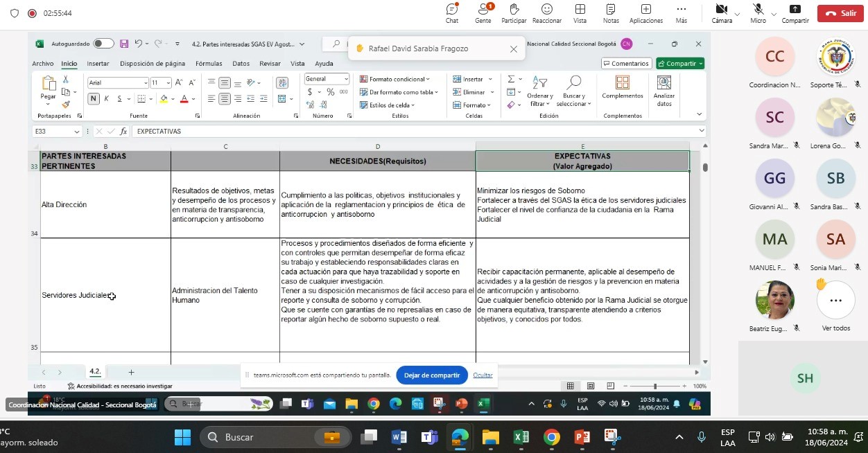Switch to the Fórmulas tab
Screen dimensions: 868x453
click(209, 64)
